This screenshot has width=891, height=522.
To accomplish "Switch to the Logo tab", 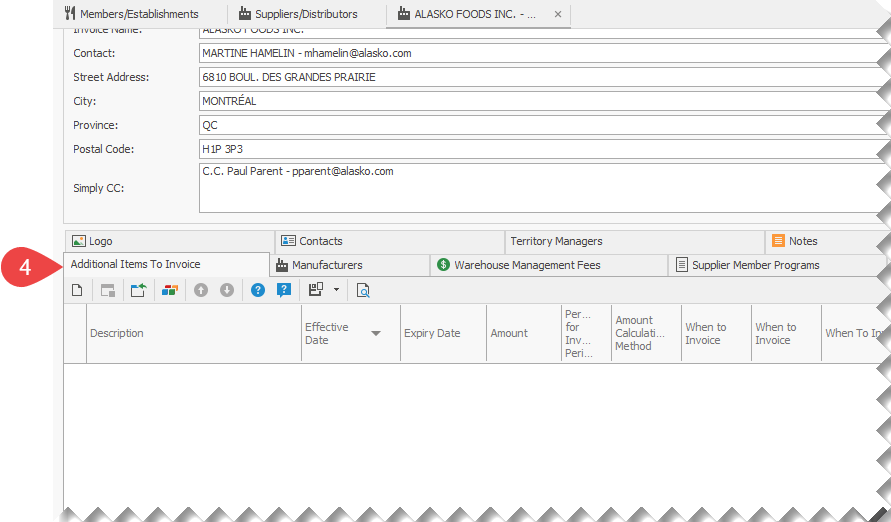I will pyautogui.click(x=100, y=241).
